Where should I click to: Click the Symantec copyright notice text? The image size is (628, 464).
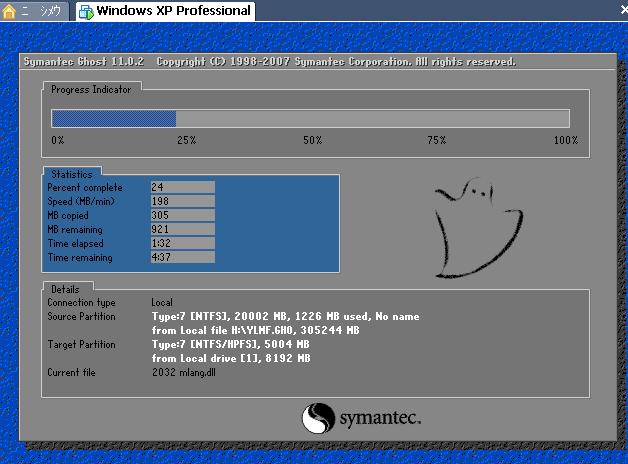(x=336, y=62)
